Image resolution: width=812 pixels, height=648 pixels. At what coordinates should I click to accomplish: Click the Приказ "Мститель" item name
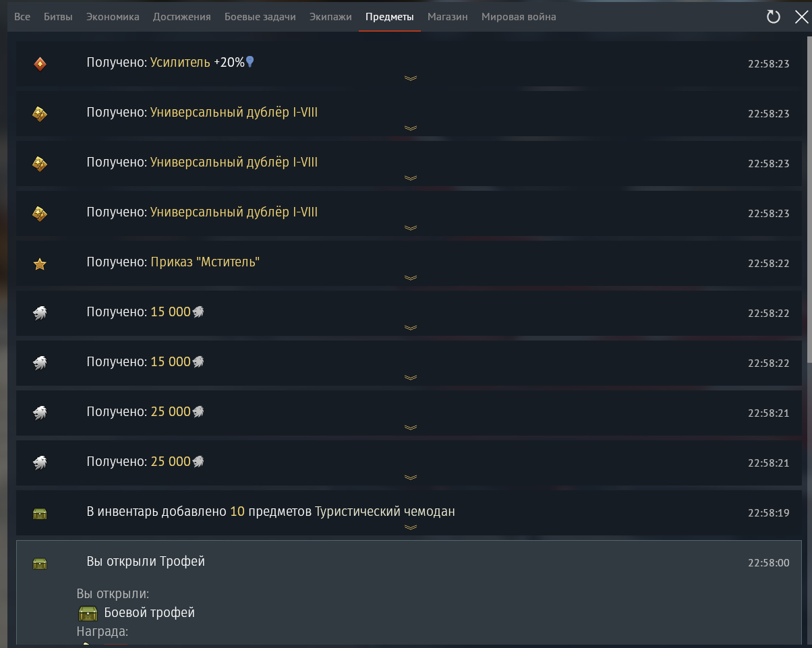(205, 262)
